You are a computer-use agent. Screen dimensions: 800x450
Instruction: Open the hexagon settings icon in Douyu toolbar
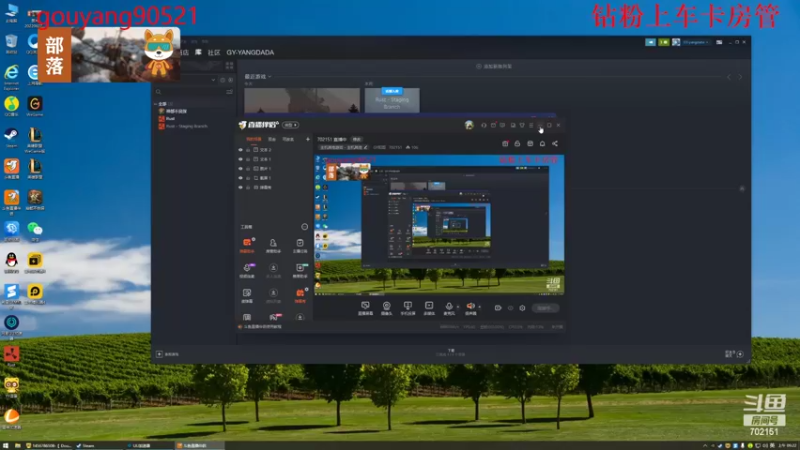coord(522,308)
